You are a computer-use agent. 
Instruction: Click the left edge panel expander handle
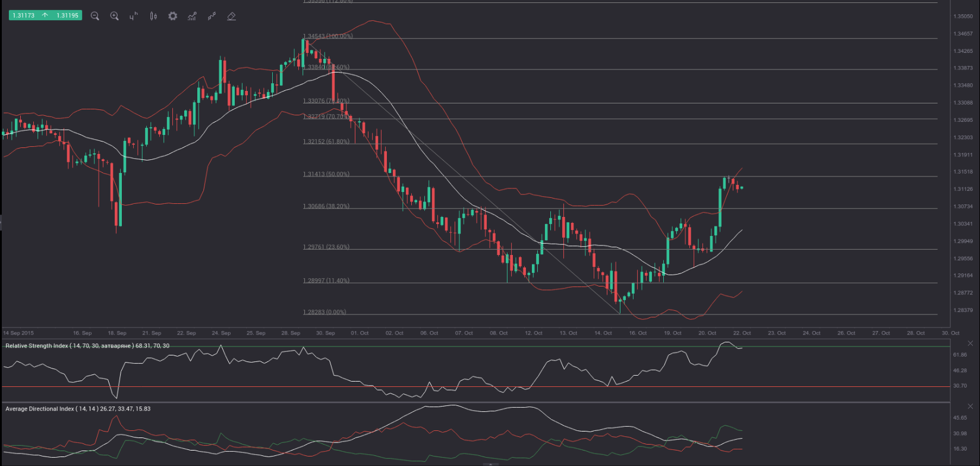(1, 223)
